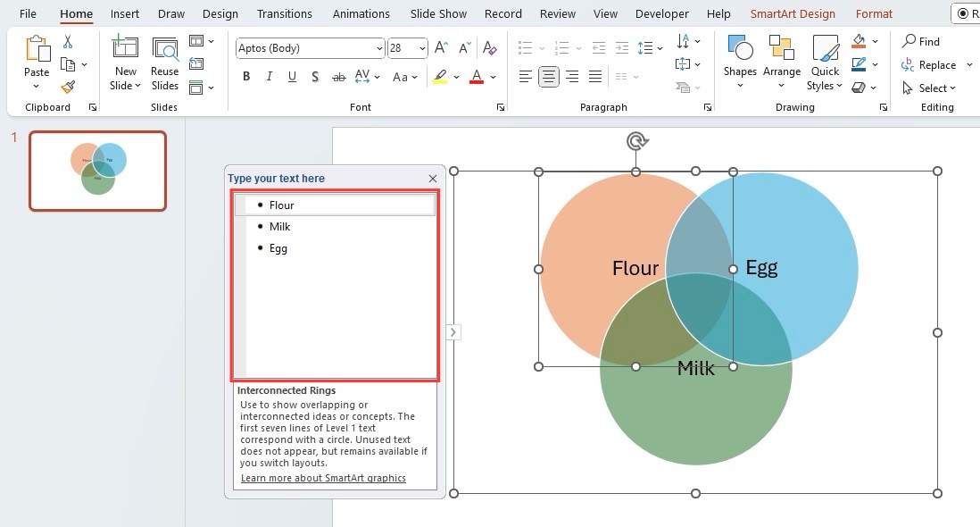Open the File menu
The height and width of the screenshot is (527, 980).
click(29, 13)
